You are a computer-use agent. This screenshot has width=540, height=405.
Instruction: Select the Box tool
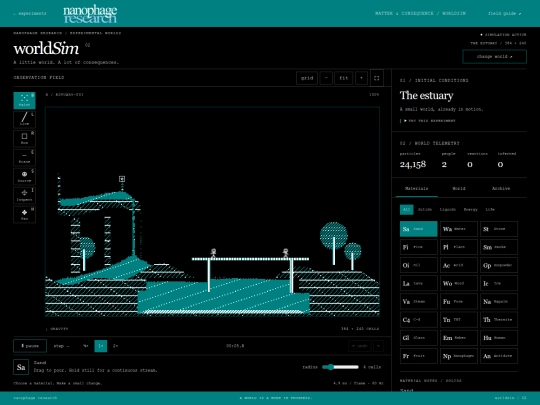click(24, 138)
